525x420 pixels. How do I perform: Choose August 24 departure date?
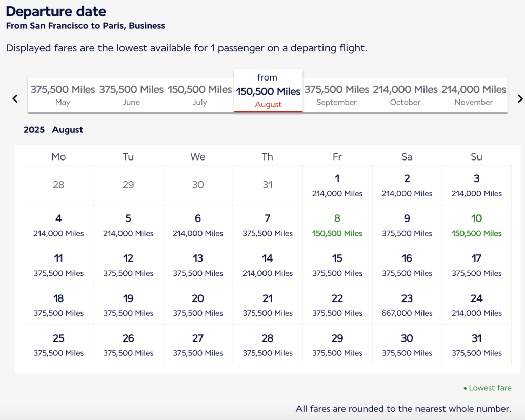(x=476, y=305)
